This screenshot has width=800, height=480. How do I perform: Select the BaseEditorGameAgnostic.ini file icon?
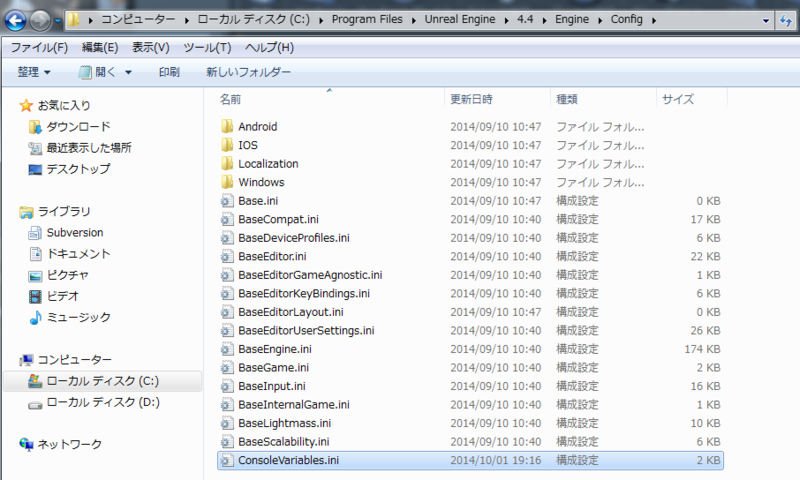(x=227, y=275)
